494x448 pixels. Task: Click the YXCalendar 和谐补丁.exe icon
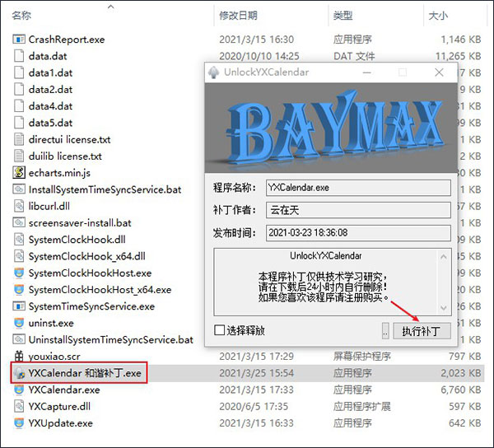[x=20, y=373]
